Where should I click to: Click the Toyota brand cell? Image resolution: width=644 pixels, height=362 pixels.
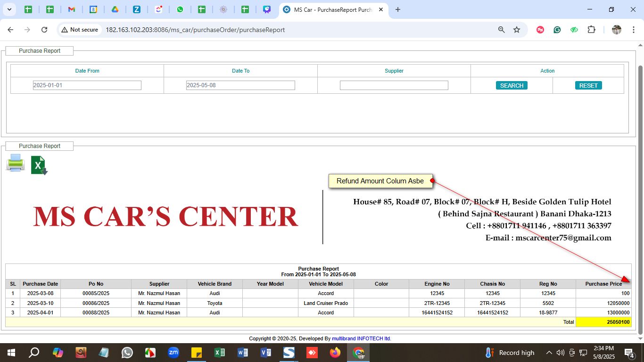click(x=215, y=303)
